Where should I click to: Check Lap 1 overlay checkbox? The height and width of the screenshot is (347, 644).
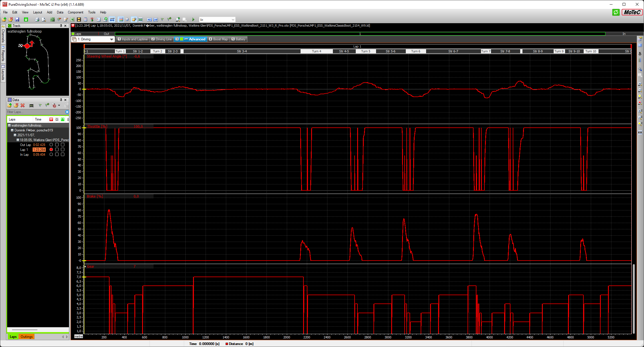click(x=57, y=149)
